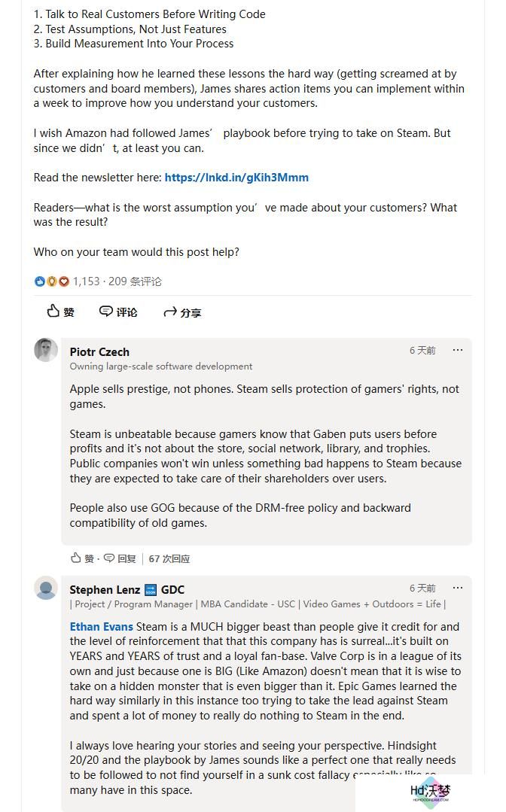Reply to Piotr Czech's comment
506x812 pixels.
tap(120, 558)
